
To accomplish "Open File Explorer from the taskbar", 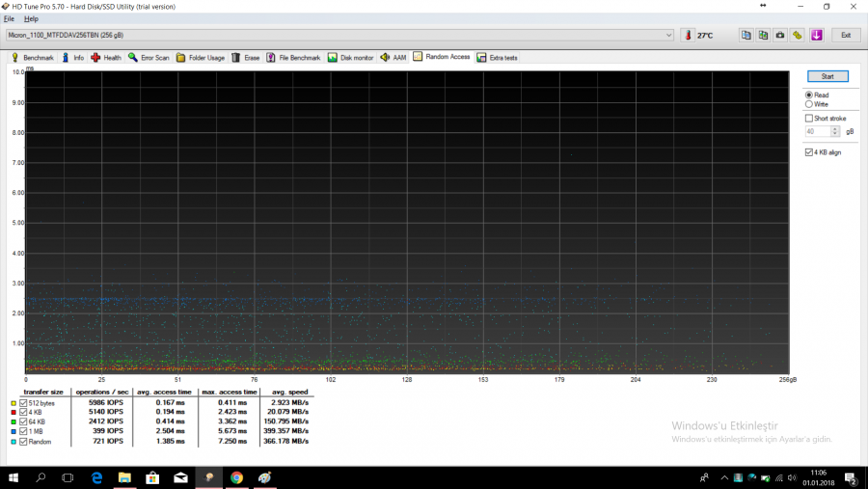I will click(x=124, y=477).
